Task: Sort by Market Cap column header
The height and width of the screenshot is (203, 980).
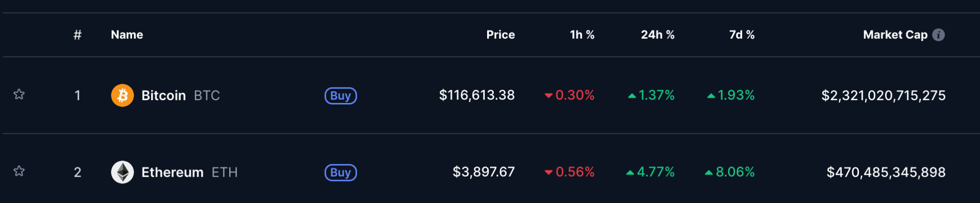Action: coord(895,35)
